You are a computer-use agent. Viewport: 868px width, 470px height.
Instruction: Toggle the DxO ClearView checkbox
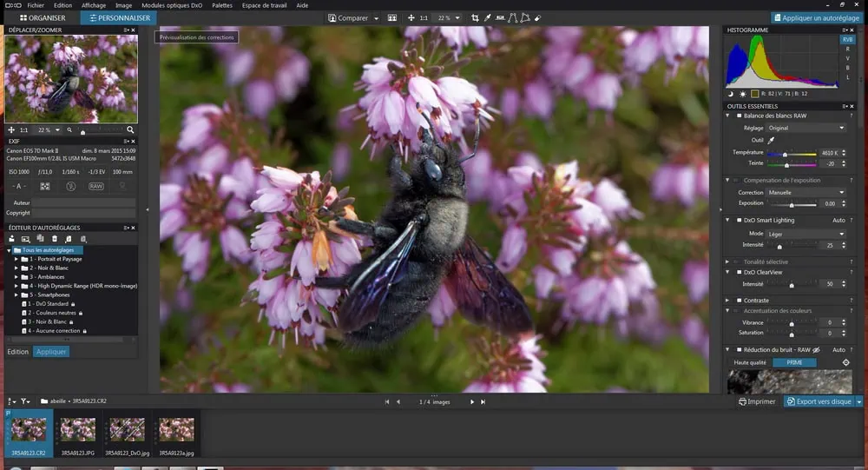tap(739, 272)
